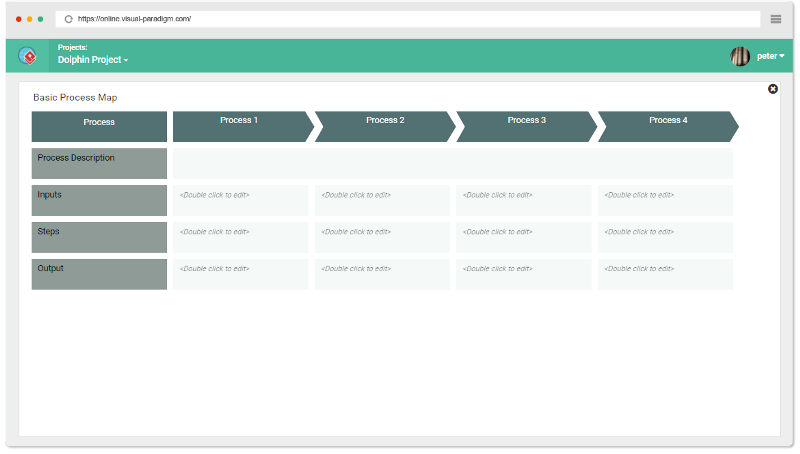Select the Process Description row label
Viewport: 800px width, 454px height.
tap(99, 163)
